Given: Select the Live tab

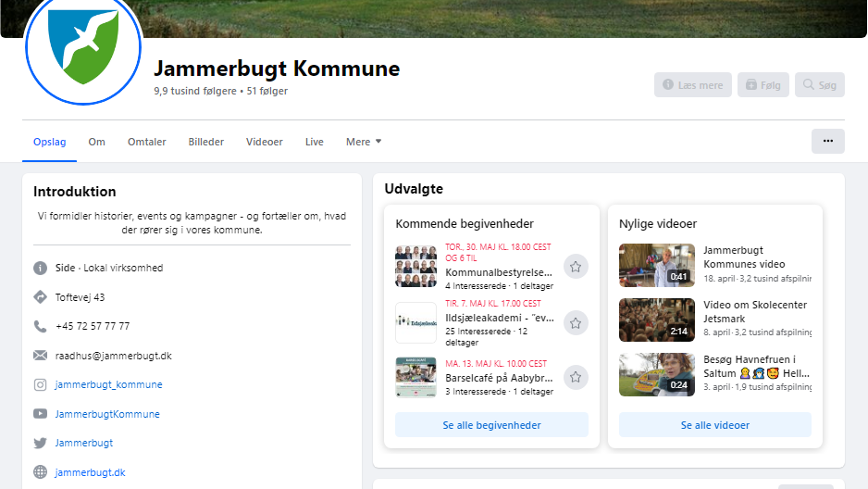Looking at the screenshot, I should 314,142.
